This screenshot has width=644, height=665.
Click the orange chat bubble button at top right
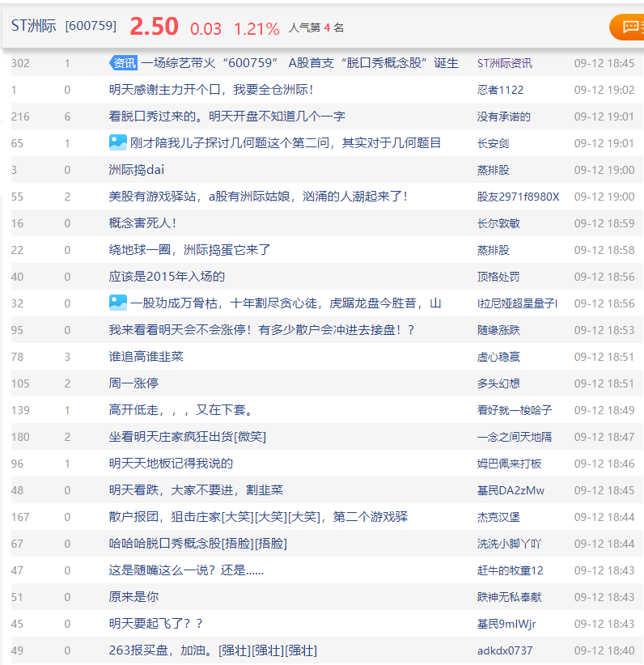tap(628, 27)
